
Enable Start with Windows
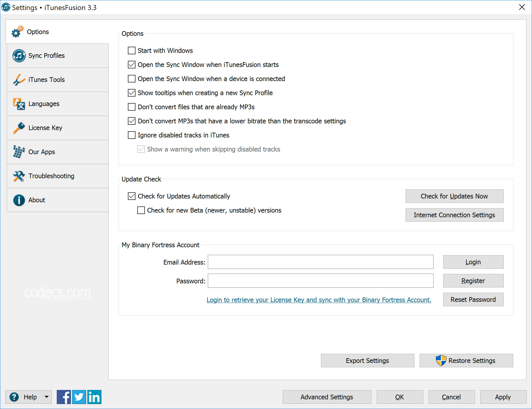coord(132,51)
